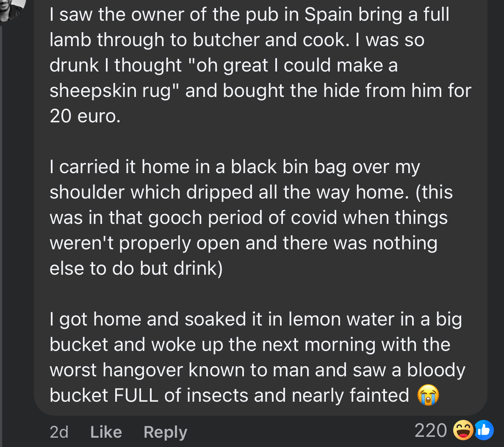
Task: Click the Haha laughing reaction emoji
Action: (463, 430)
